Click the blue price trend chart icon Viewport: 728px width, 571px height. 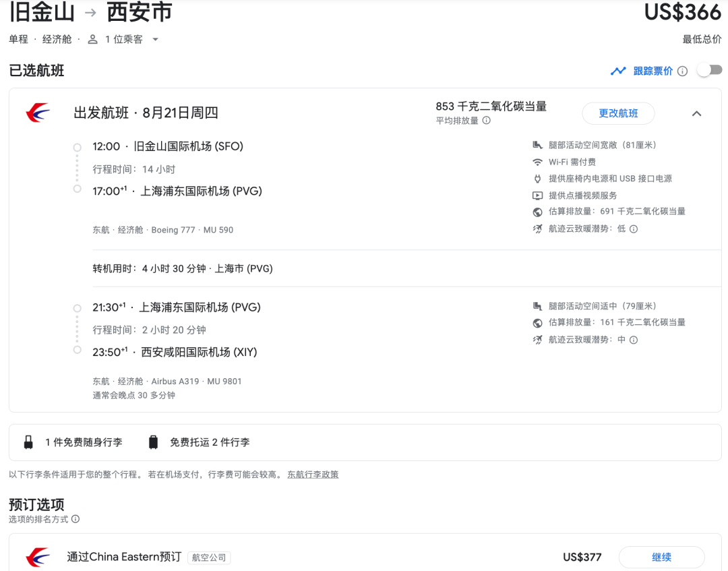pos(618,71)
